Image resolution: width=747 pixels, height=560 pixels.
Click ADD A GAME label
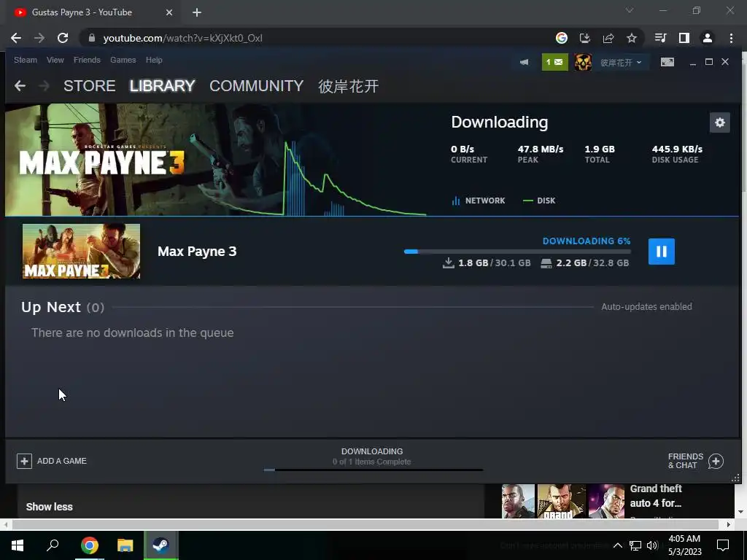tap(62, 461)
